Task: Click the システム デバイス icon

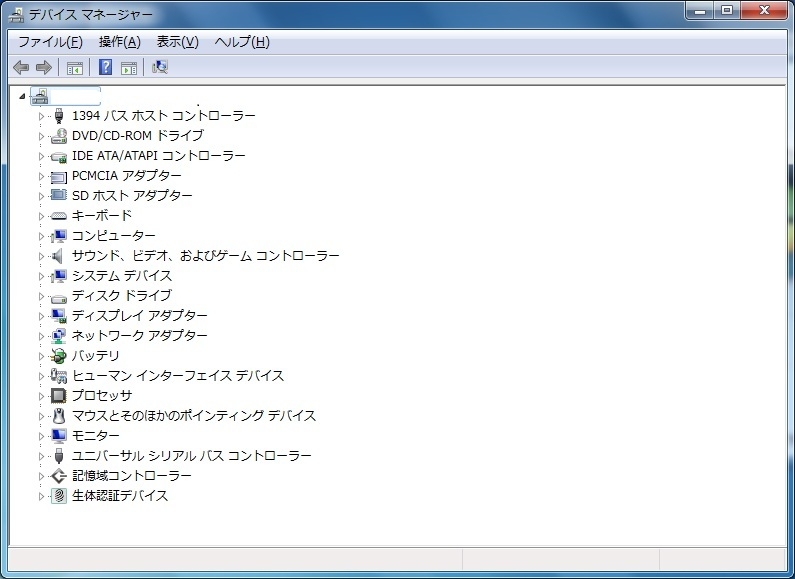Action: (x=59, y=276)
